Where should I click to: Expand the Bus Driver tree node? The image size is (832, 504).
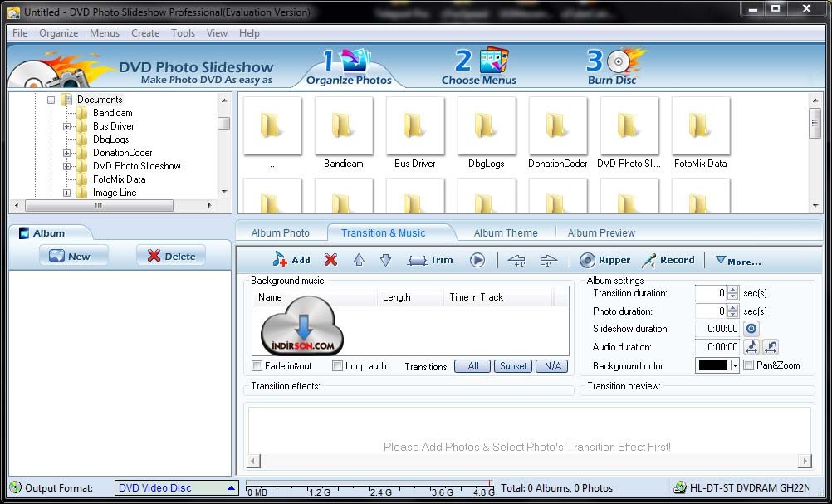67,126
